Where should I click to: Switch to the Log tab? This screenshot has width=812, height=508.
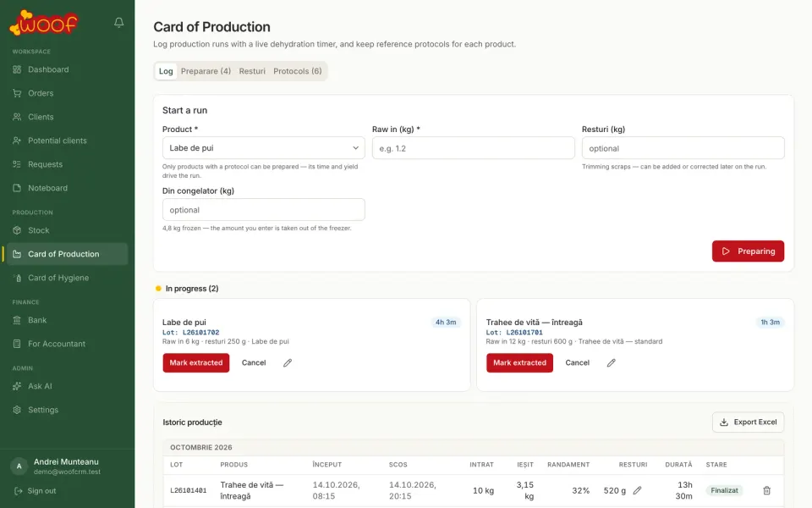[x=166, y=71]
